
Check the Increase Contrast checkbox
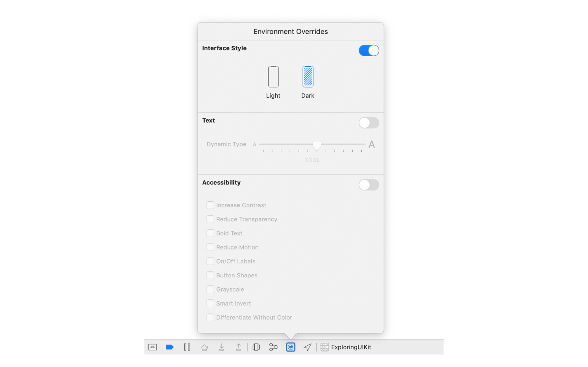(x=210, y=205)
